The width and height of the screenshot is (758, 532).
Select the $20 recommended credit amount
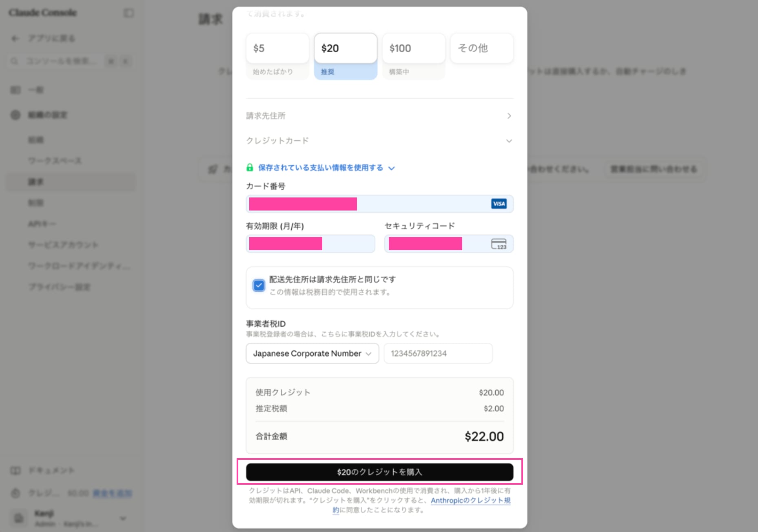346,48
